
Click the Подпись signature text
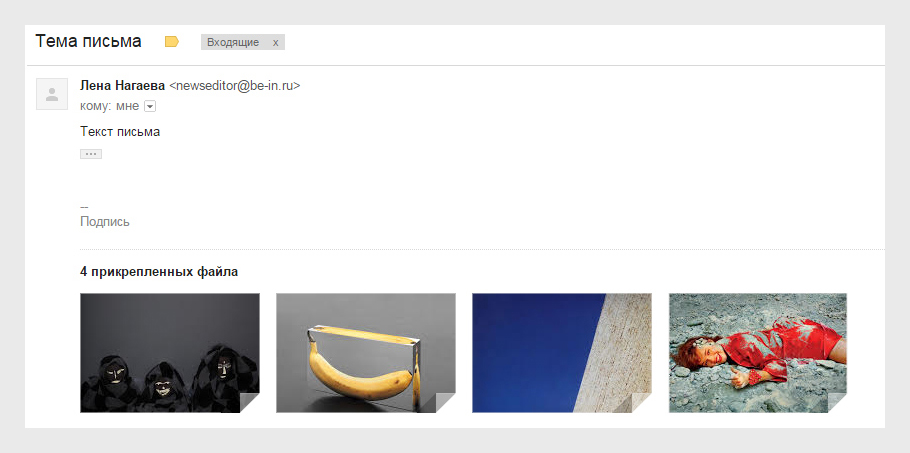(105, 222)
